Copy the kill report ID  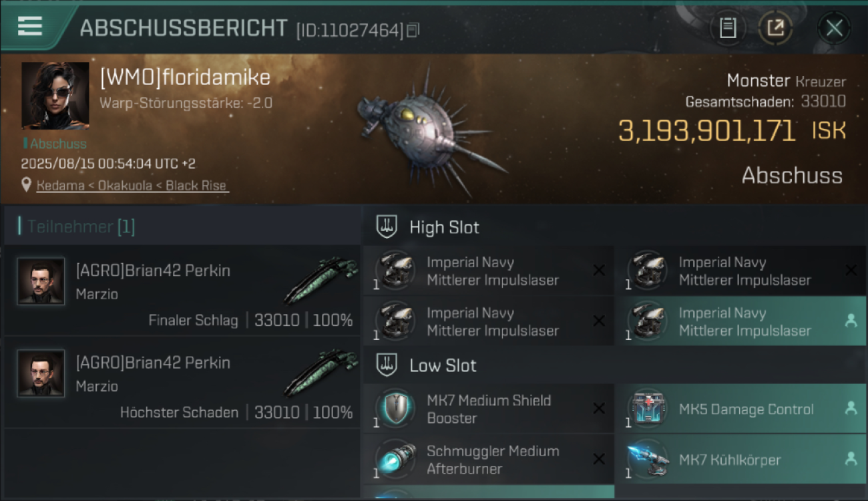(413, 30)
